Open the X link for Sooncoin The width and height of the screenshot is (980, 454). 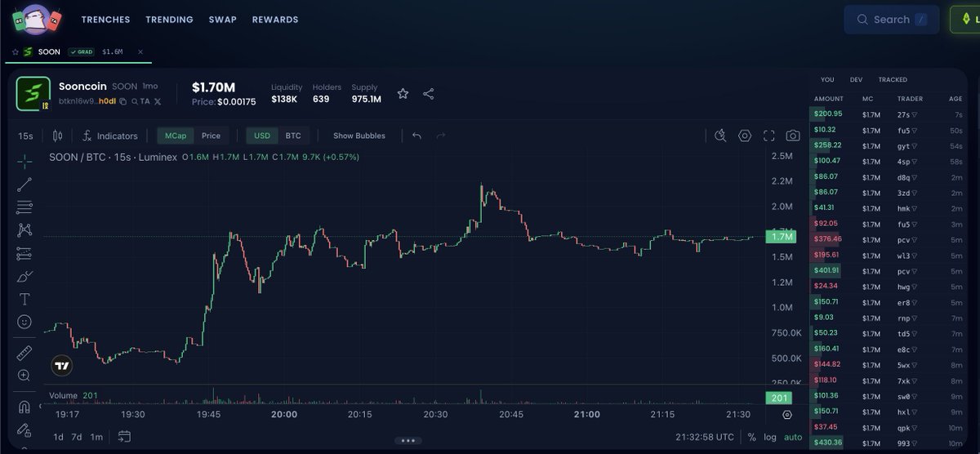click(x=157, y=101)
